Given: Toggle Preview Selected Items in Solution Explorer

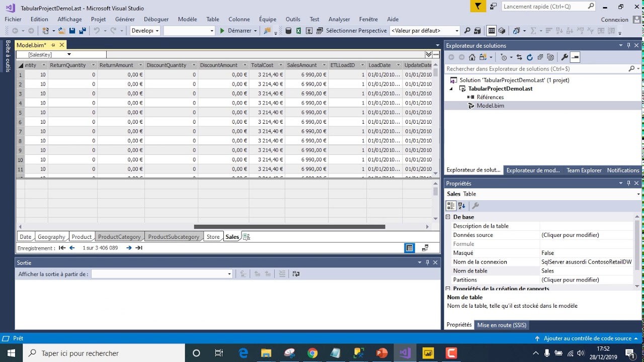Looking at the screenshot, I should (x=575, y=57).
